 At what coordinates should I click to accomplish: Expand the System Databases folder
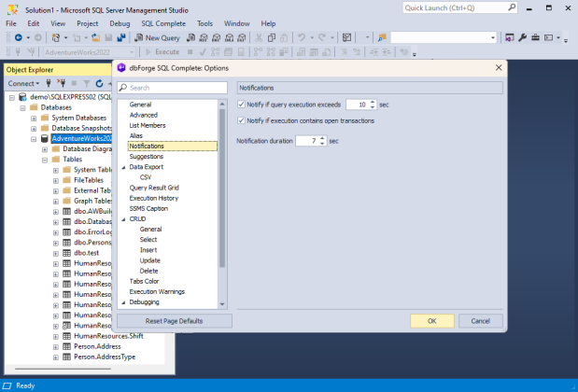pos(34,118)
